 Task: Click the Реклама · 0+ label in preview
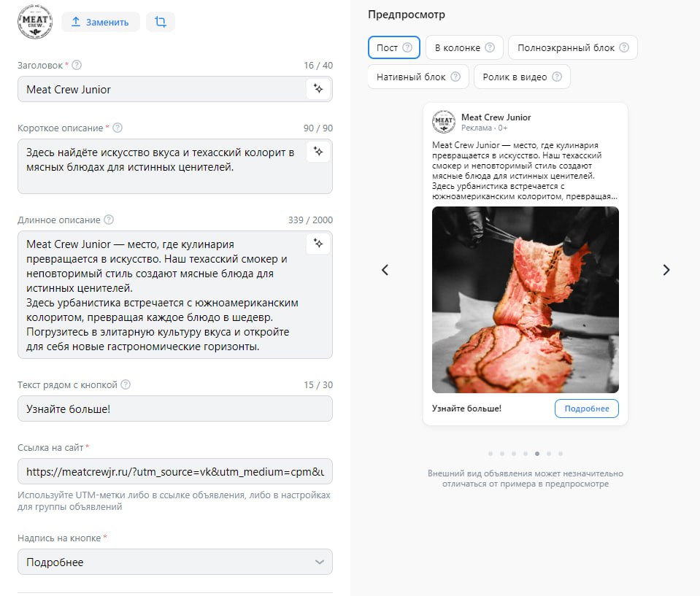point(485,128)
